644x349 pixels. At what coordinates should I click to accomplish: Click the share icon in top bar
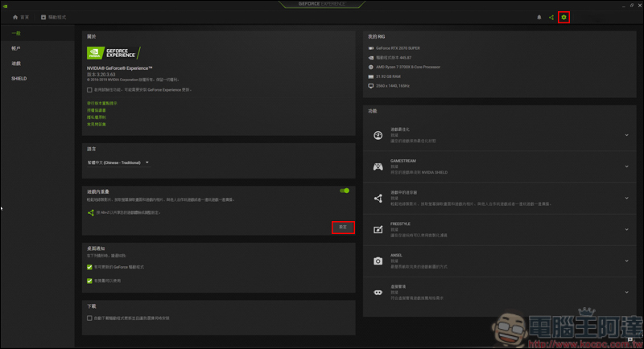click(551, 17)
